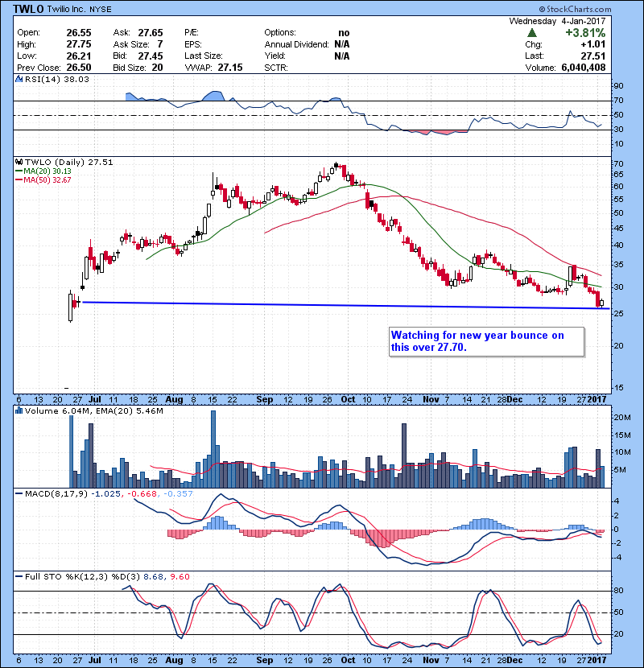Click the NYSE exchange label

100,10
